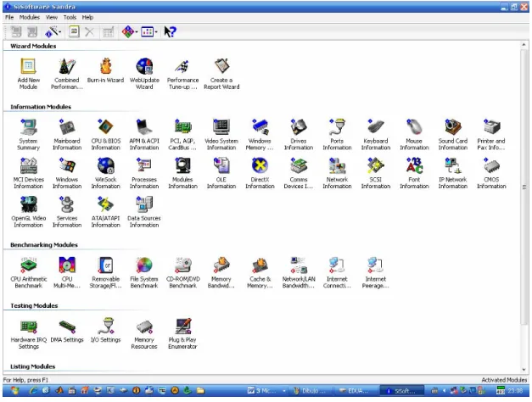Launch Create a Report Wizard
This screenshot has width=532, height=402.
tap(221, 73)
